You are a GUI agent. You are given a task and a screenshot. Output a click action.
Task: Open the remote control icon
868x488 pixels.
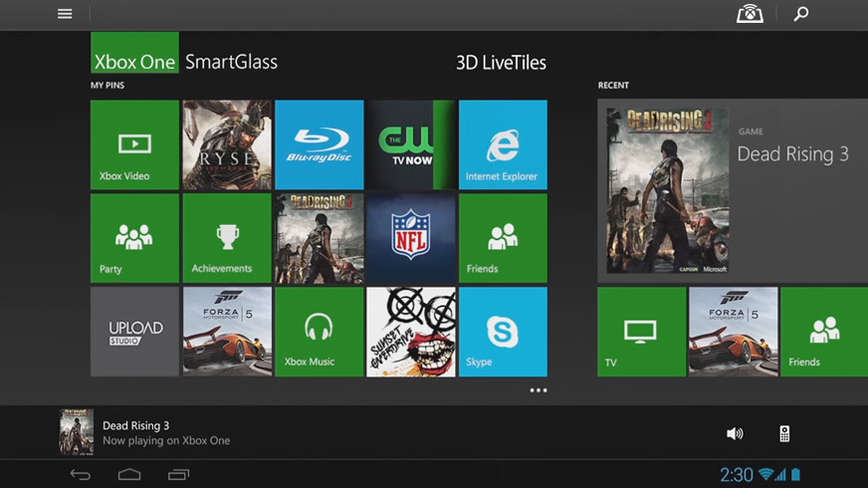click(784, 433)
